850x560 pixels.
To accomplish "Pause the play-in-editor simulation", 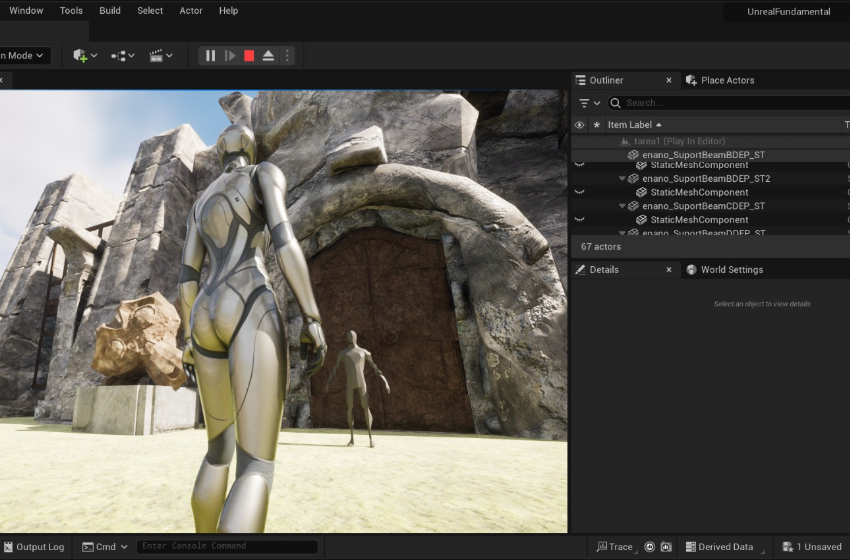I will click(x=210, y=55).
